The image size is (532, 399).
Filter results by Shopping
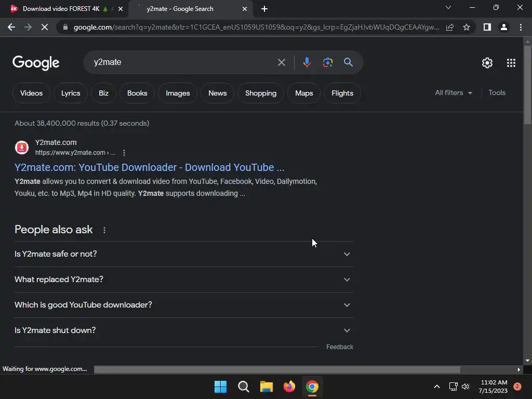click(261, 93)
